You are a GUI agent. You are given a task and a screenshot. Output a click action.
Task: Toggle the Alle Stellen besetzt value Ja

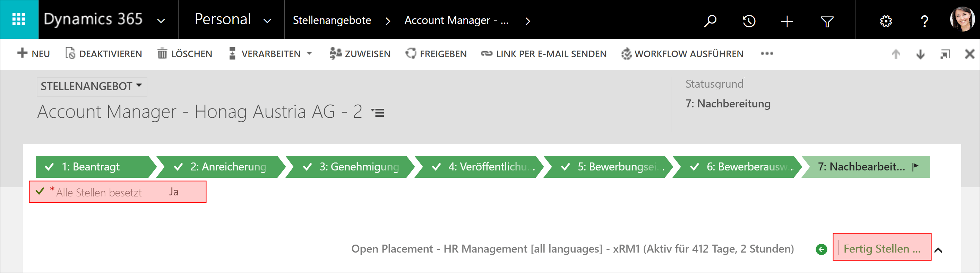coord(174,192)
